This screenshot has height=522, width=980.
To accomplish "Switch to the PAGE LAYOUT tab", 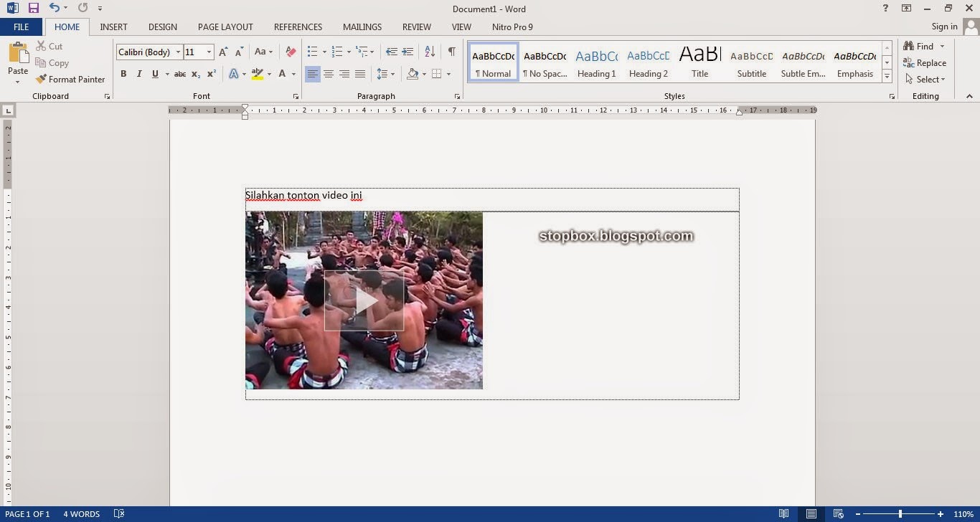I will click(x=225, y=27).
